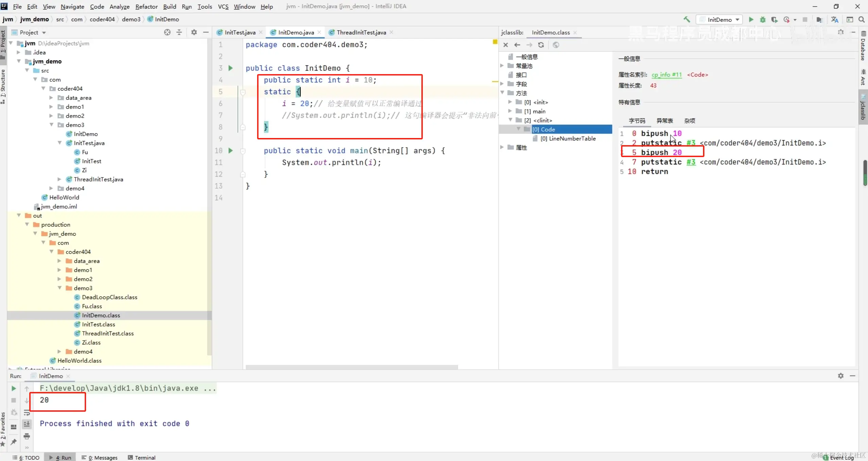Image resolution: width=868 pixels, height=461 pixels.
Task: Reload the jclasslib class file view
Action: coord(541,45)
